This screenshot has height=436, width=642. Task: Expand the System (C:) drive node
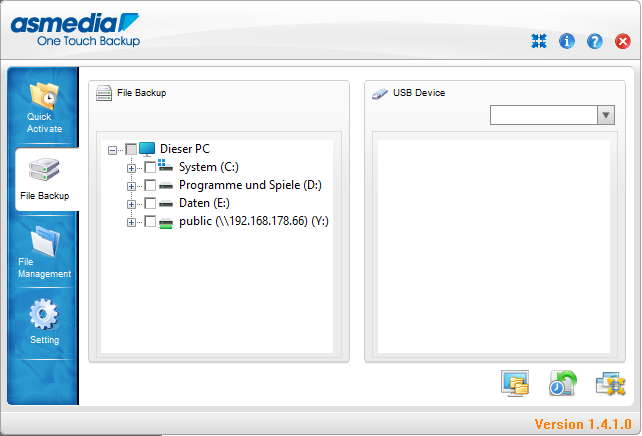coord(131,168)
